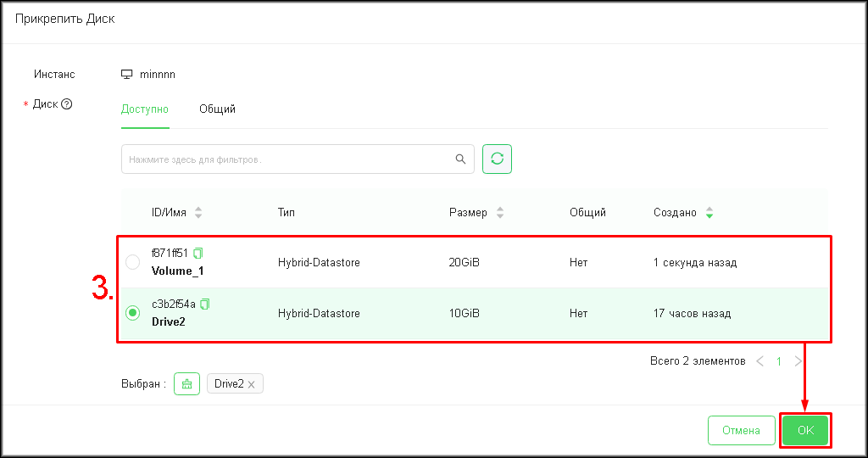
Task: Clear all selected disks with trash icon
Action: click(x=186, y=383)
